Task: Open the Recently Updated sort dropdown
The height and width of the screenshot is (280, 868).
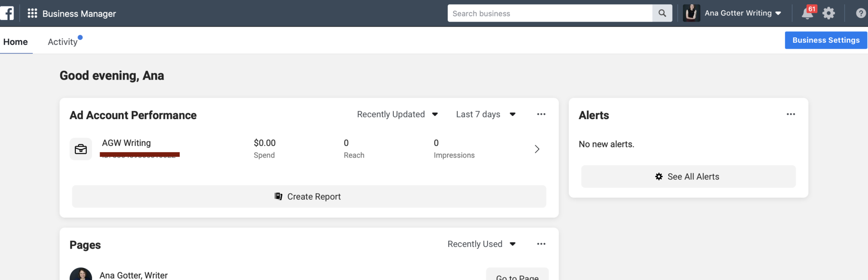Action: [398, 114]
